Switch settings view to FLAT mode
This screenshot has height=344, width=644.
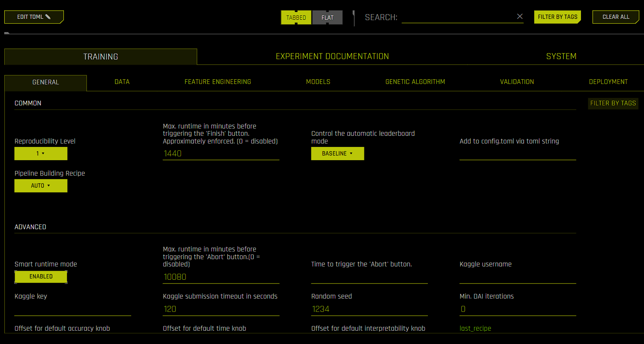click(x=328, y=18)
